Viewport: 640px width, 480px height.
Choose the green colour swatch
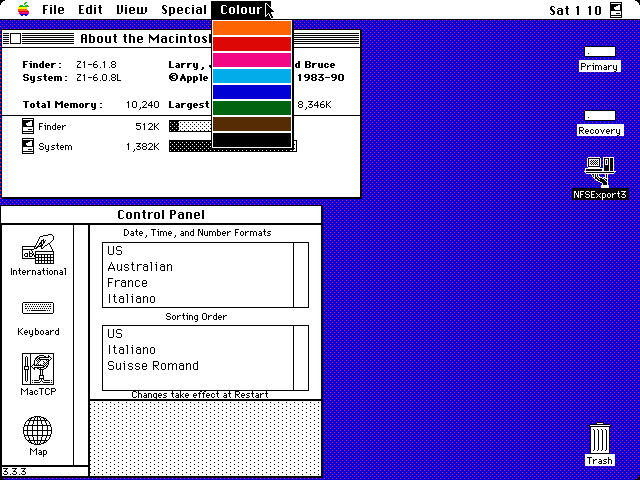coord(252,108)
